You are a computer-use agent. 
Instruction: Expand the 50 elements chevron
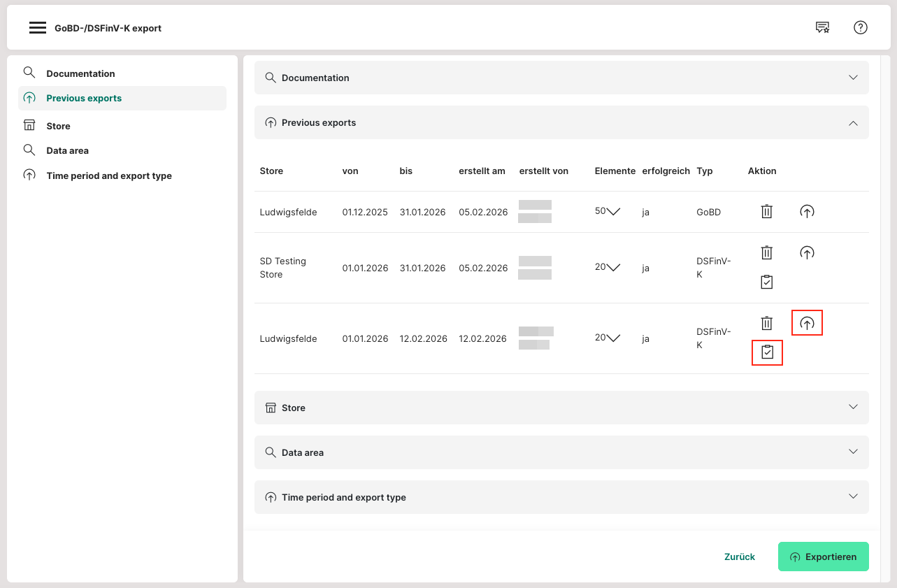[613, 212]
